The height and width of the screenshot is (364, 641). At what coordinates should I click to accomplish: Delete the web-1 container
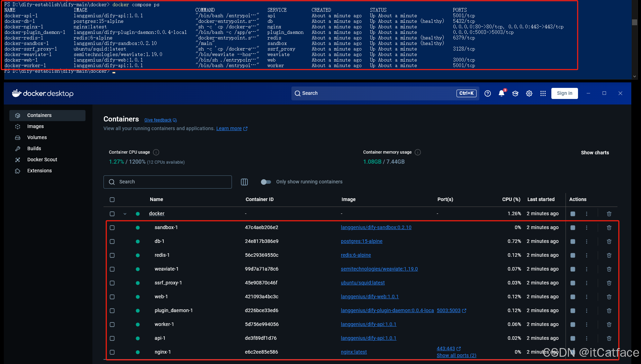609,297
